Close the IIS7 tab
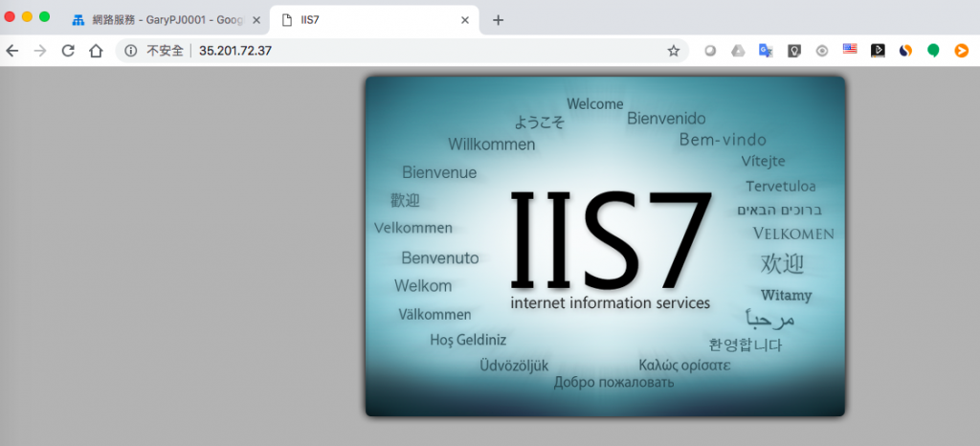Viewport: 980px width, 446px height. 464,20
